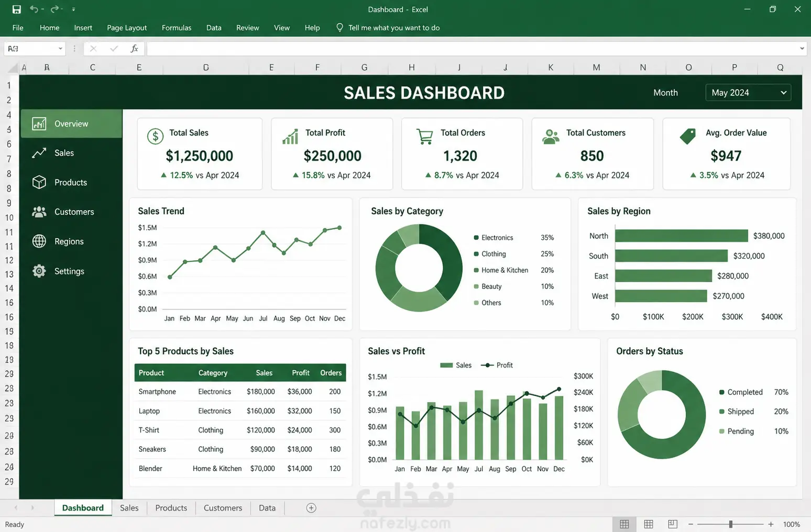Click the zoom slider handle
This screenshot has height=532, width=811.
[x=731, y=524]
